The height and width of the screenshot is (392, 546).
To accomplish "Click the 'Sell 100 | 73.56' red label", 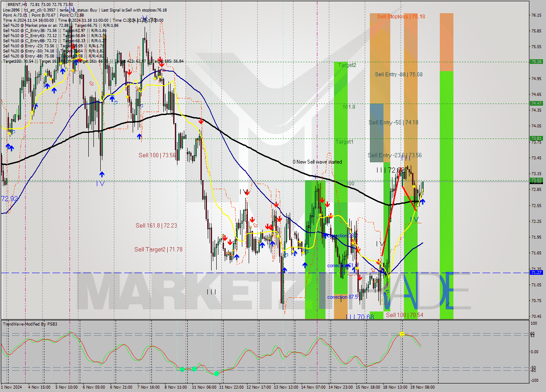I will point(157,155).
